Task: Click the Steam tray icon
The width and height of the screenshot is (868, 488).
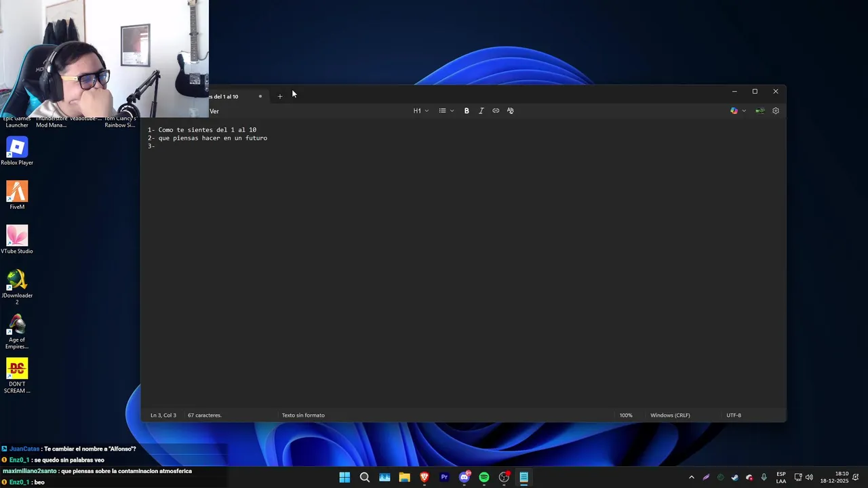Action: point(734,477)
